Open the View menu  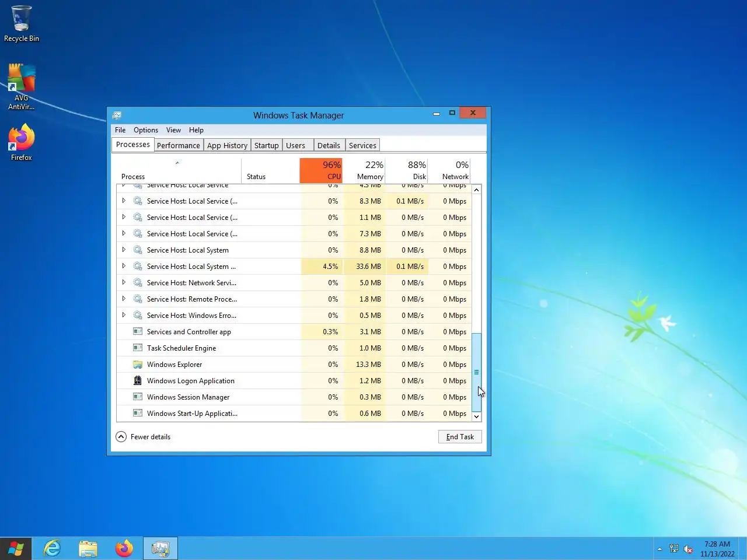click(173, 130)
